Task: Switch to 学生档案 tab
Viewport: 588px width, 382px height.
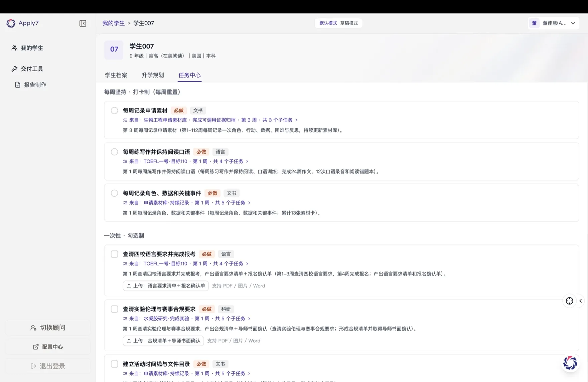Action: [116, 75]
